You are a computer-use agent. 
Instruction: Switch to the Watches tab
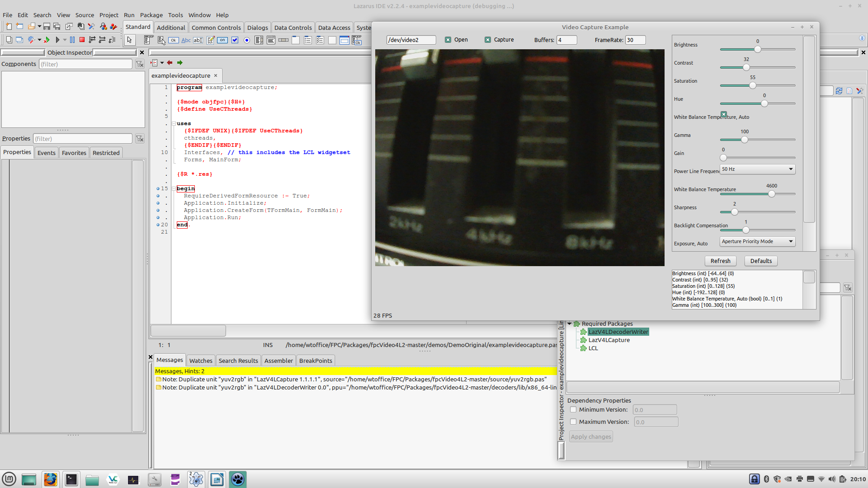(200, 361)
